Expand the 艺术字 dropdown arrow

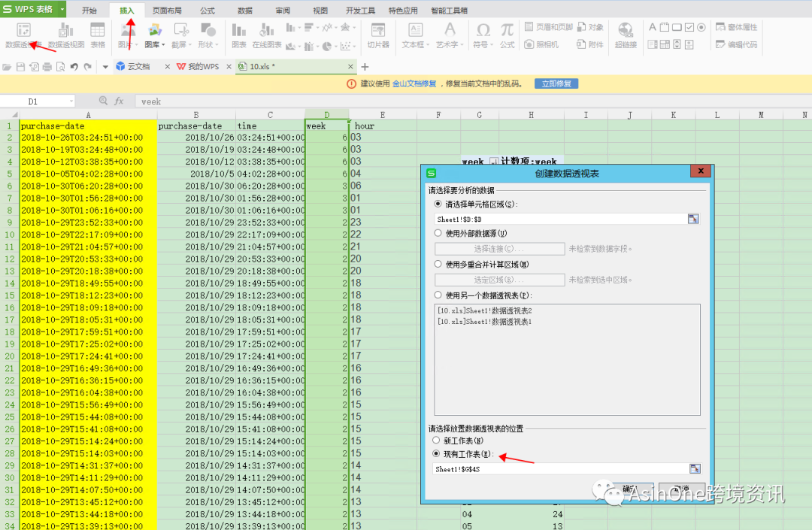click(462, 44)
